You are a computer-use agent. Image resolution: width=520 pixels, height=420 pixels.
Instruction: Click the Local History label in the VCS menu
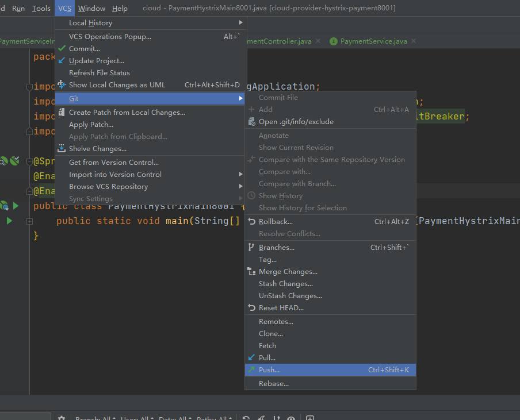(x=90, y=23)
